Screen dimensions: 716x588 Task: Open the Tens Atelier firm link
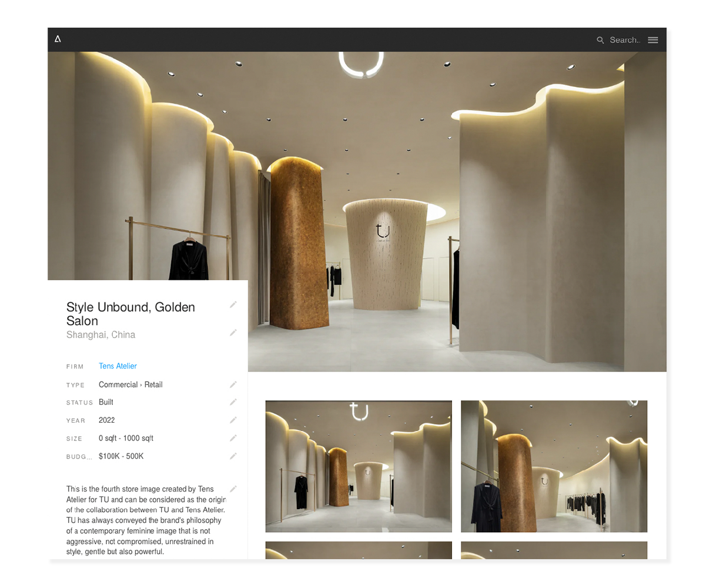click(118, 366)
